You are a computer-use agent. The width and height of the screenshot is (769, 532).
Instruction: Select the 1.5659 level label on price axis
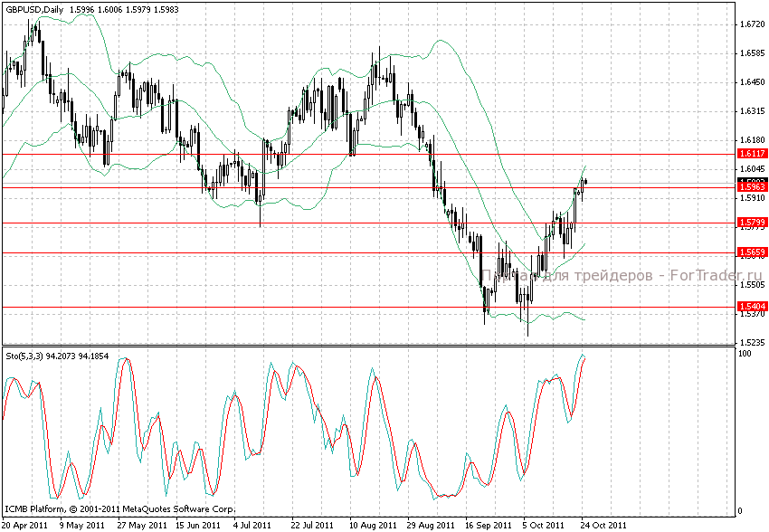click(751, 252)
